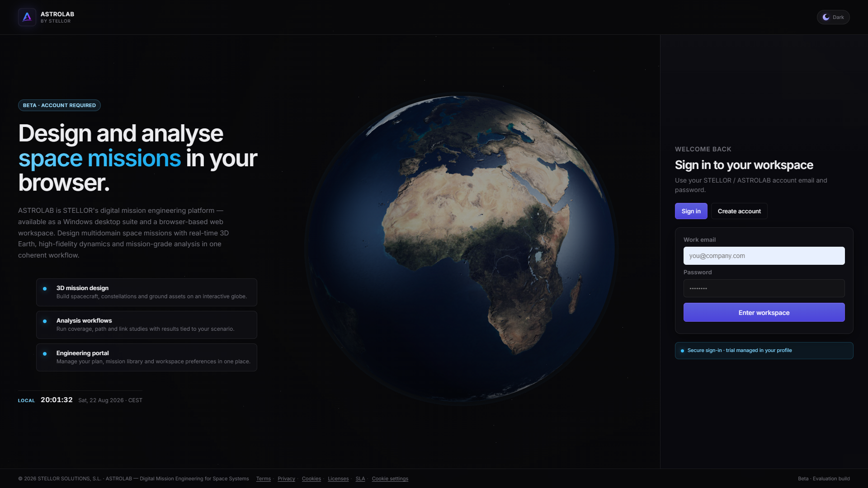The image size is (868, 488).
Task: Select the Analysis workflows card
Action: click(146, 325)
